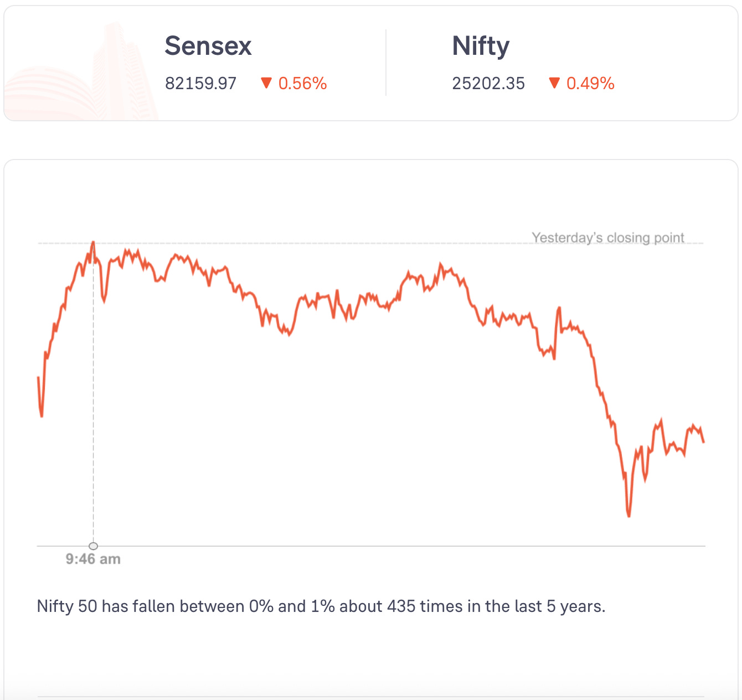Click the red down arrow beside Sensex 0.56%
The image size is (742, 700).
click(x=266, y=83)
